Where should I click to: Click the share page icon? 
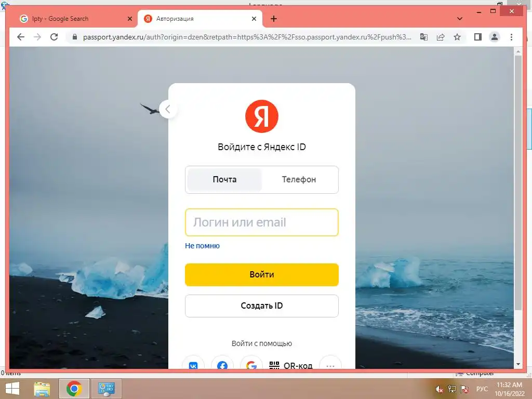pos(441,37)
